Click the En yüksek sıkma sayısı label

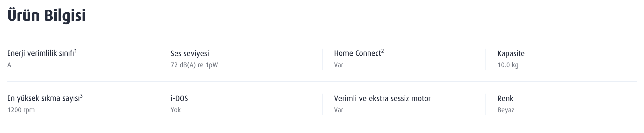43,98
